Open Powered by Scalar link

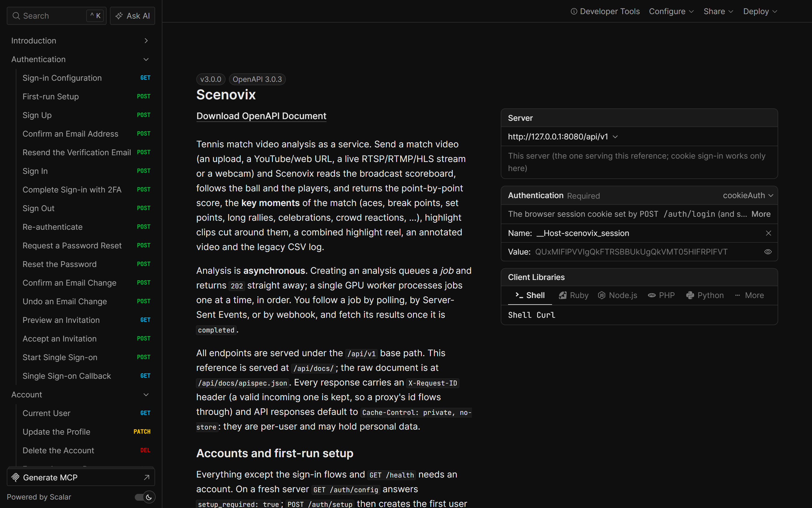pos(39,497)
